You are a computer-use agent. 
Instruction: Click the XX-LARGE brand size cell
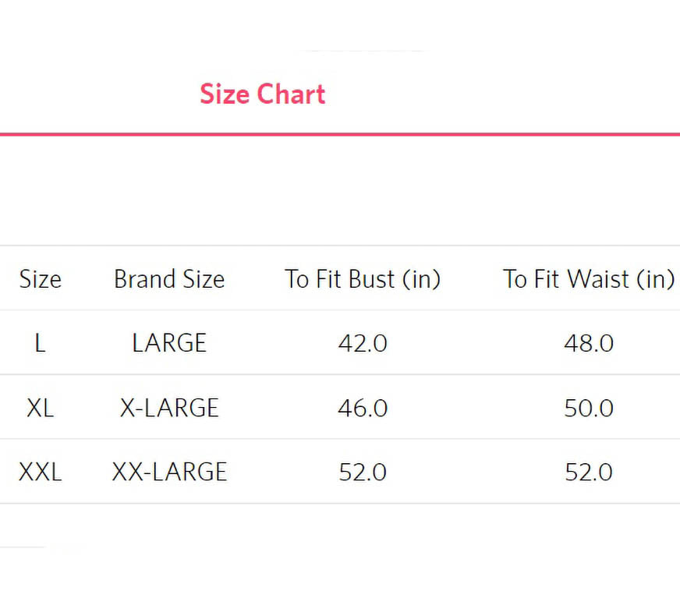(169, 472)
